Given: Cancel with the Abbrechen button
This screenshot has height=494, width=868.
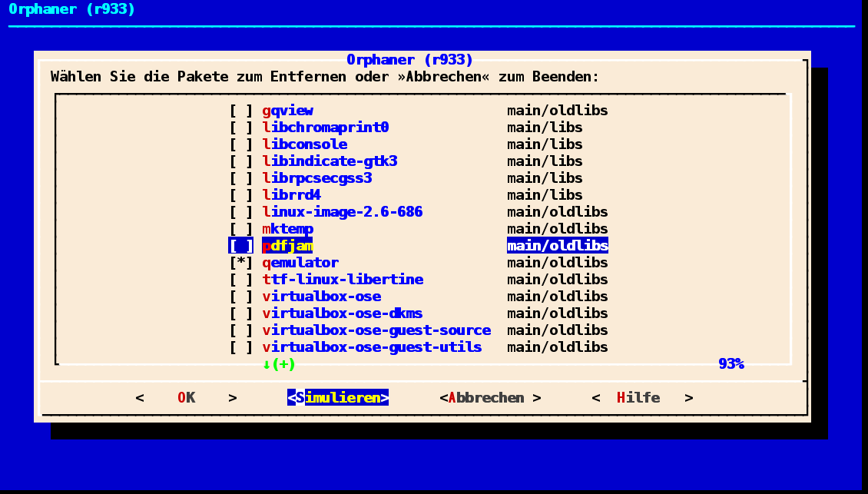Looking at the screenshot, I should coord(490,398).
